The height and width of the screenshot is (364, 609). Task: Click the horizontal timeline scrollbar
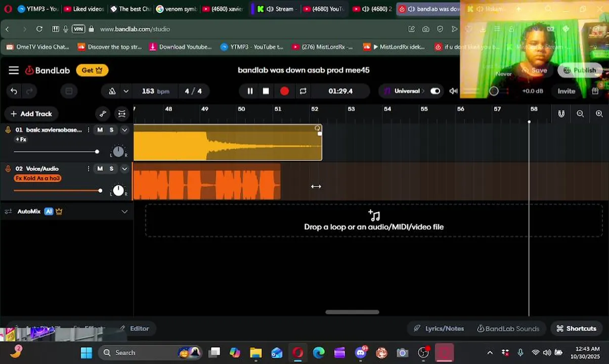tap(352, 312)
